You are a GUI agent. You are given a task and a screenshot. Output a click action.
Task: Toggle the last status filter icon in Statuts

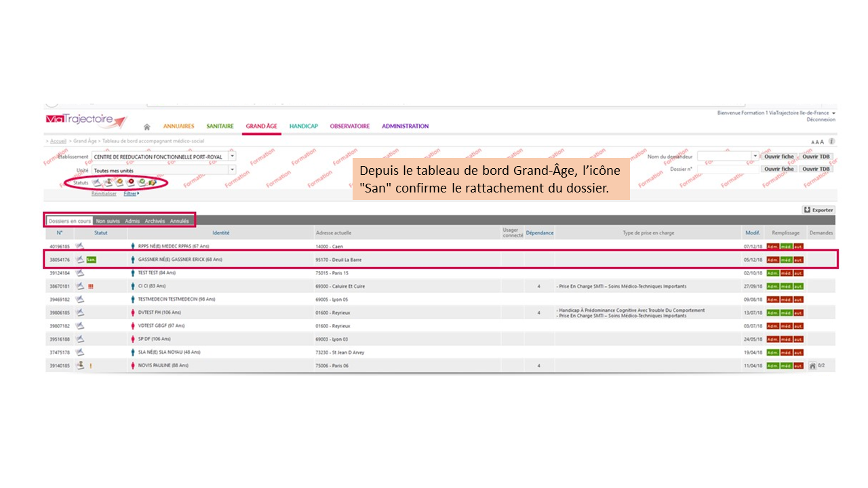(x=153, y=182)
